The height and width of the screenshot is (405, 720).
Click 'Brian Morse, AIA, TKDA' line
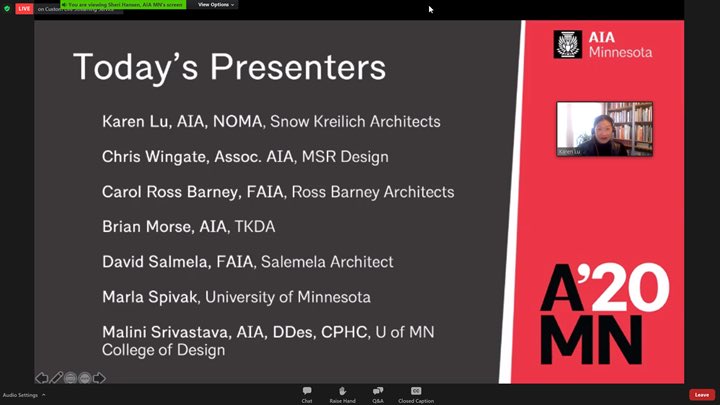pyautogui.click(x=189, y=226)
